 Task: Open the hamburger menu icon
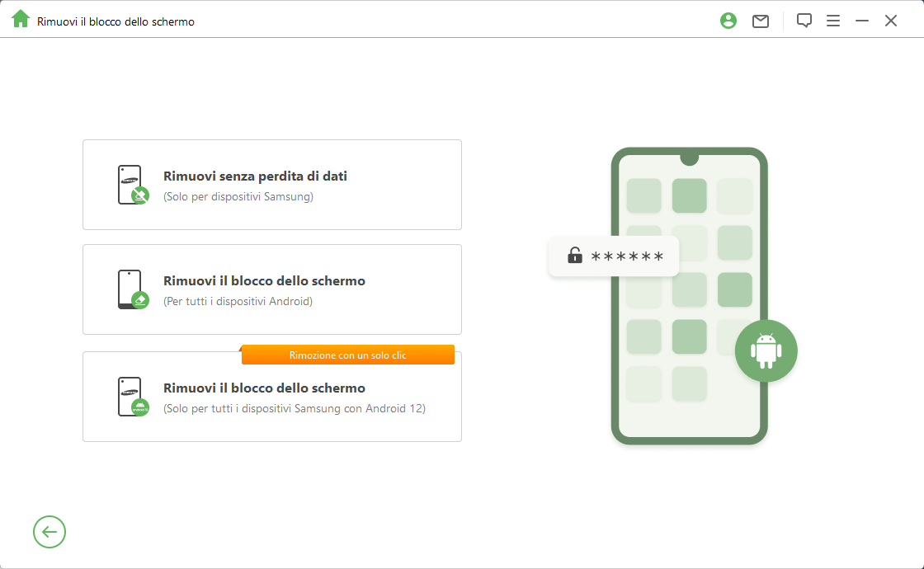[x=832, y=21]
